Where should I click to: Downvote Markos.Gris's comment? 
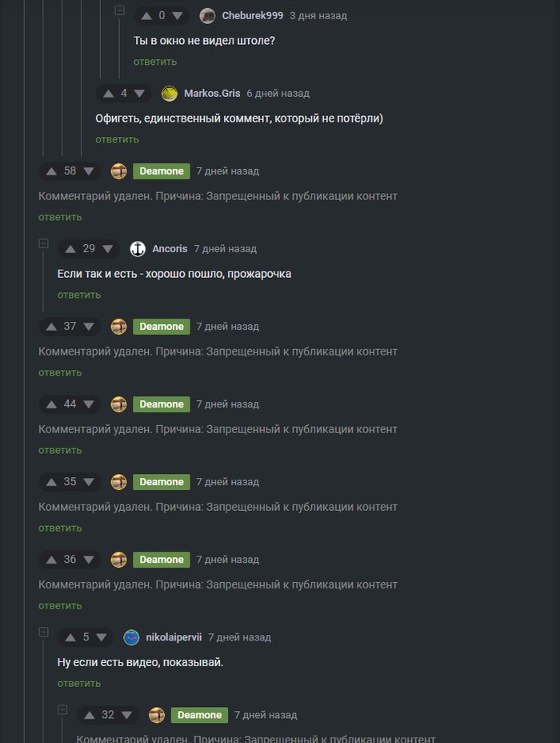coord(139,94)
